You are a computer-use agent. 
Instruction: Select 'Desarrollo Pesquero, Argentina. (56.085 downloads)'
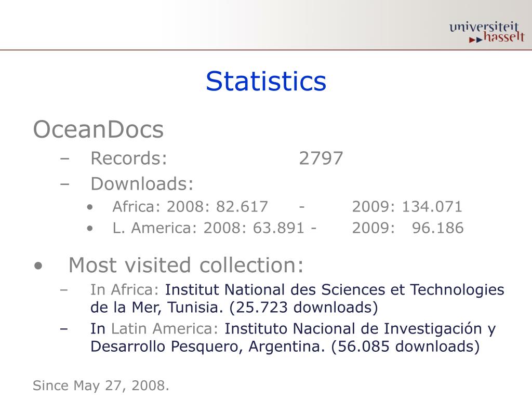coord(285,347)
